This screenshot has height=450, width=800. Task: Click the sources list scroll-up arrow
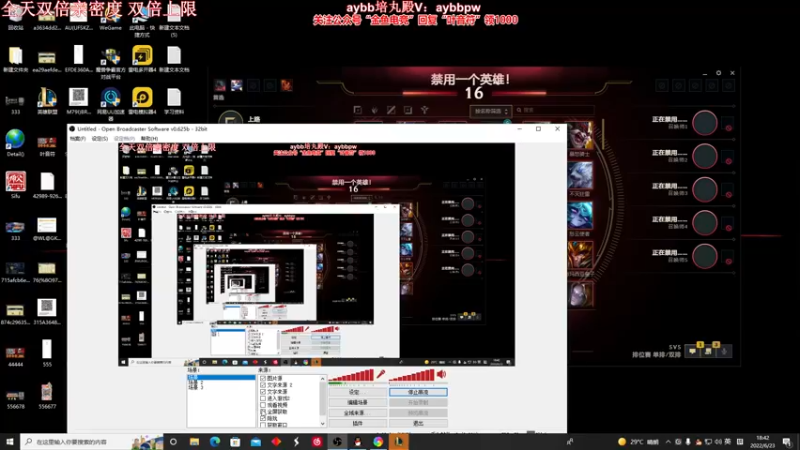[322, 379]
